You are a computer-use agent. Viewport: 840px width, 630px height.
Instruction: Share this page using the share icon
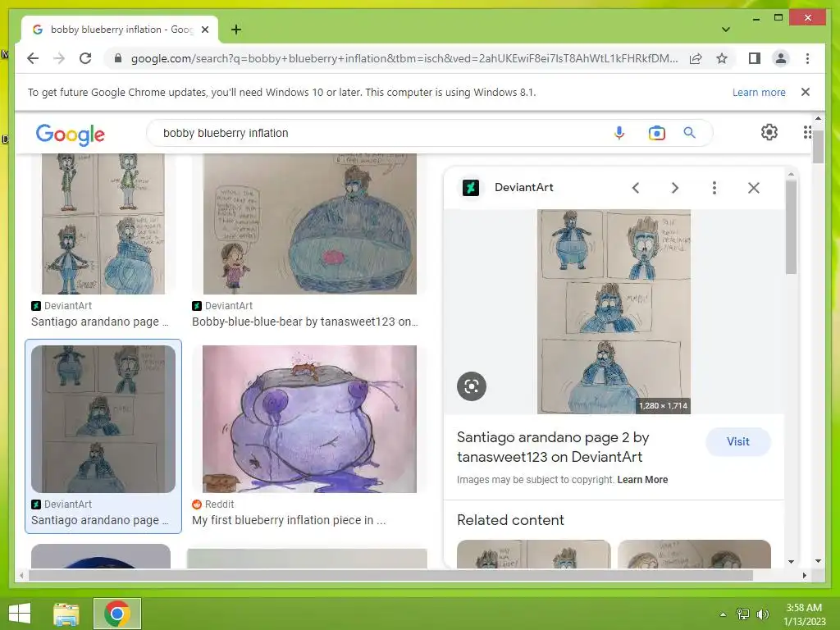(x=696, y=58)
